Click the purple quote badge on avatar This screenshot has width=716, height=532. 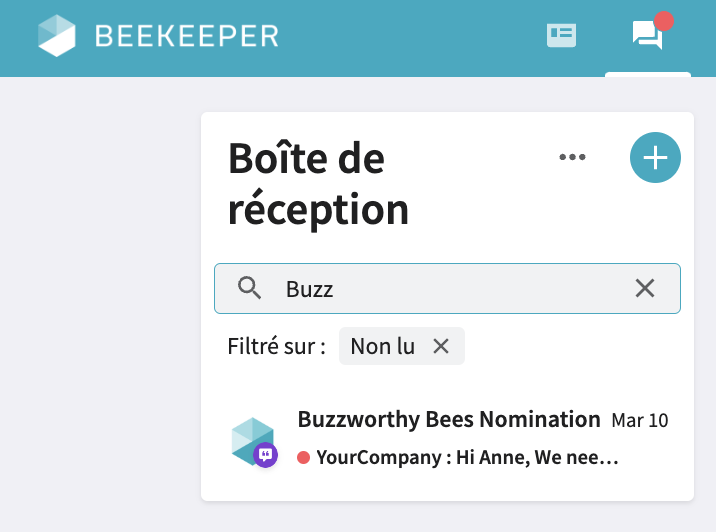265,455
